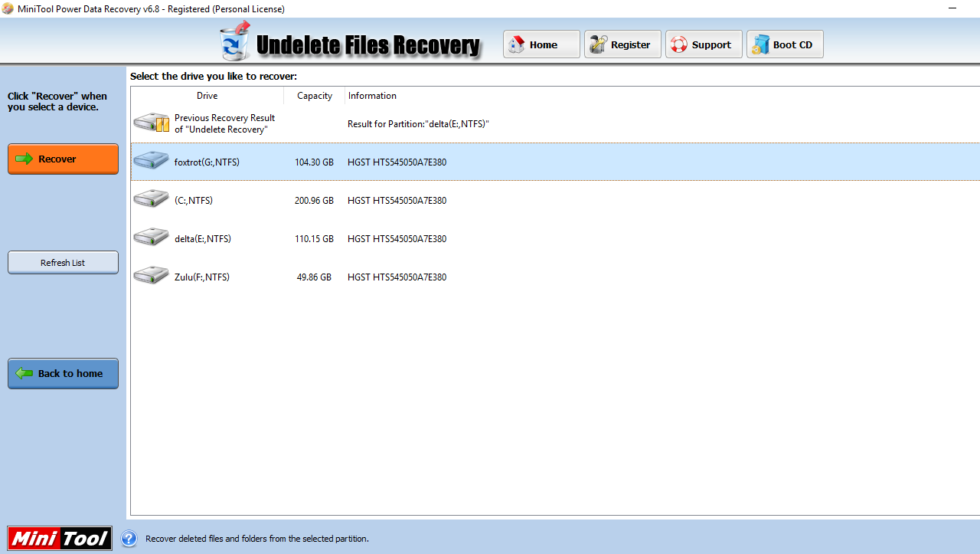Select the "foxtrot(G:,NTFS)" drive name
Image resolution: width=980 pixels, height=554 pixels.
point(207,162)
